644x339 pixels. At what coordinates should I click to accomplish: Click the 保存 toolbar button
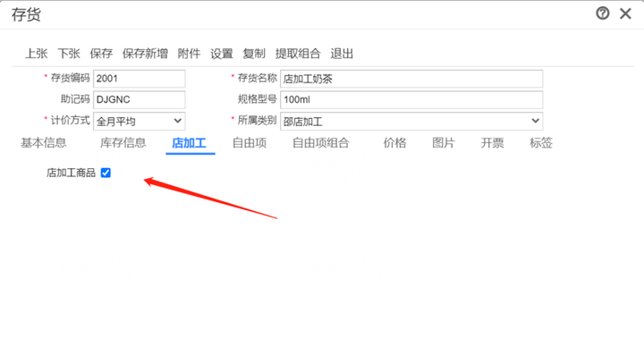point(101,54)
